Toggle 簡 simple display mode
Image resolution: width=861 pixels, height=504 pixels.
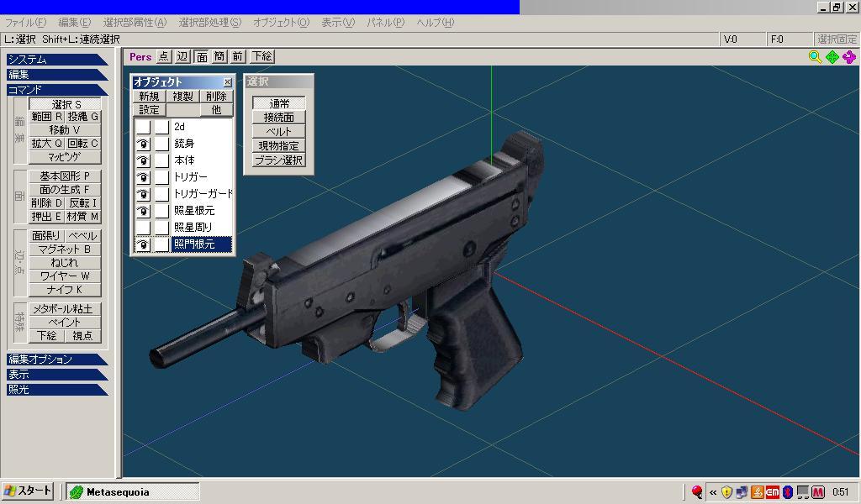click(219, 56)
